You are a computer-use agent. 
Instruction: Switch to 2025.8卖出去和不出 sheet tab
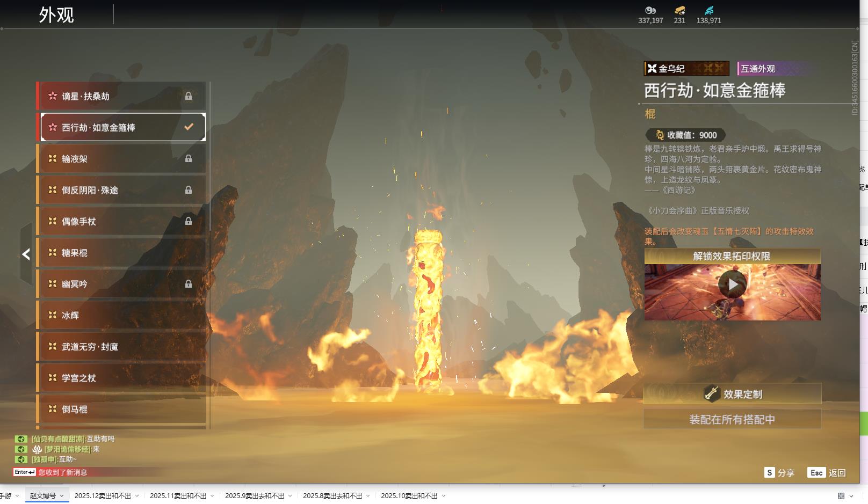point(332,496)
